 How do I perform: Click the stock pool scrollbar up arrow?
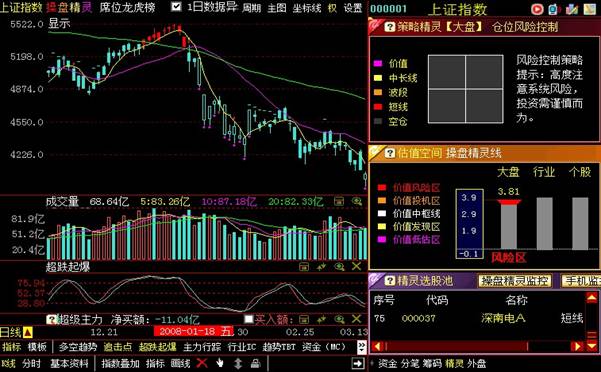pyautogui.click(x=591, y=298)
